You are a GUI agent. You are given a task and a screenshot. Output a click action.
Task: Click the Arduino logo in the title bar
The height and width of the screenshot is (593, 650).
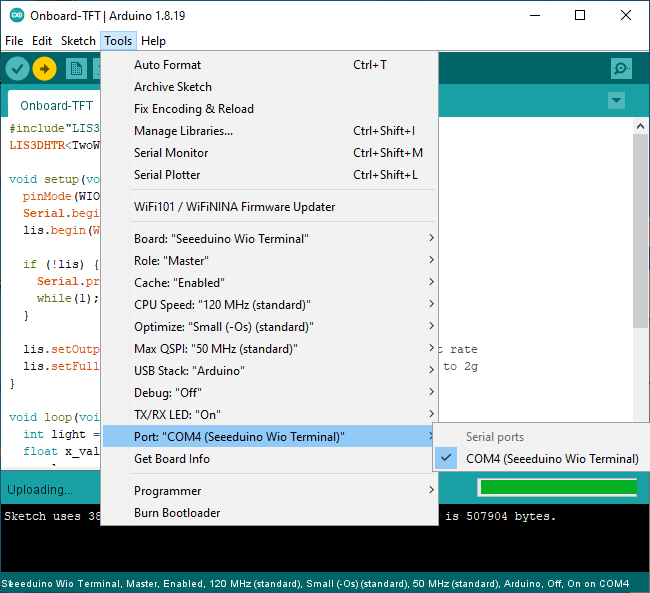pos(17,16)
